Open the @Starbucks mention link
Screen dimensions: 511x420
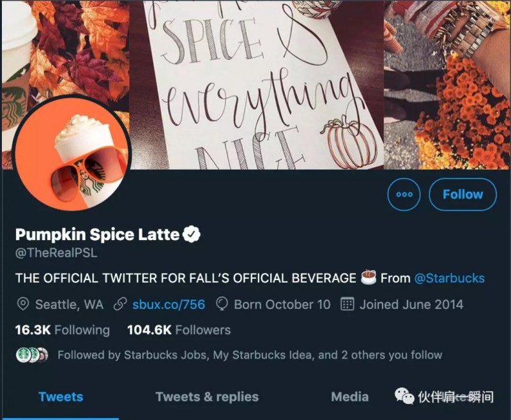coord(449,278)
